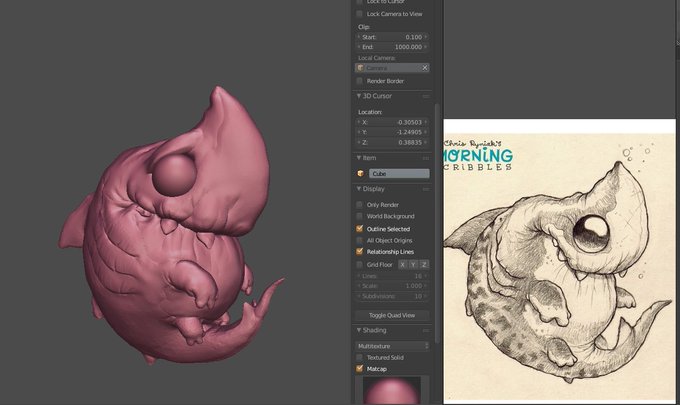This screenshot has width=680, height=405.
Task: Toggle the grid Z axis button
Action: [424, 265]
